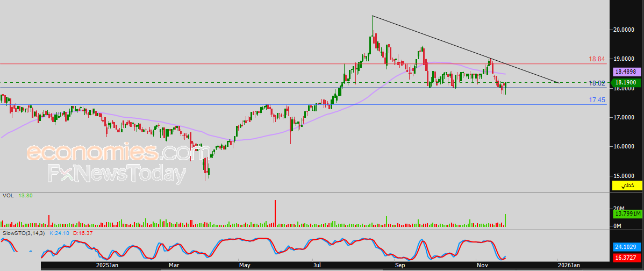Click the 15.0000 price axis label
This screenshot has height=271, width=644.
(624, 176)
